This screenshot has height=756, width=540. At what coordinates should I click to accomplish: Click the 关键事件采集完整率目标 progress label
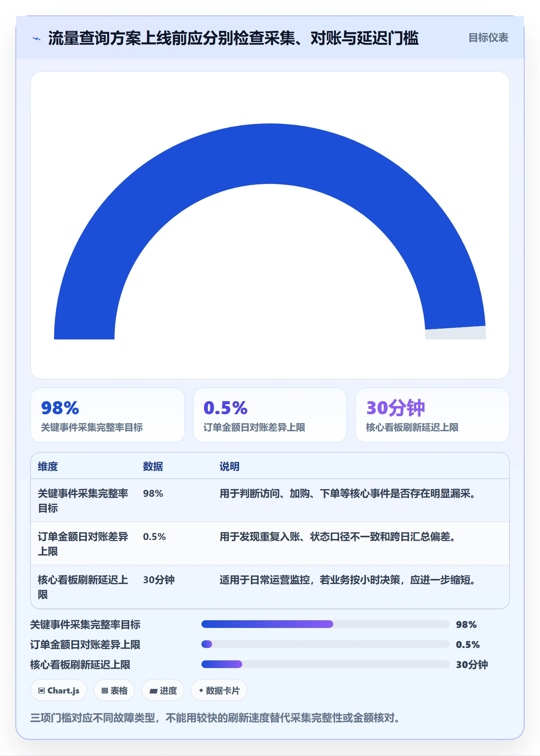point(85,624)
